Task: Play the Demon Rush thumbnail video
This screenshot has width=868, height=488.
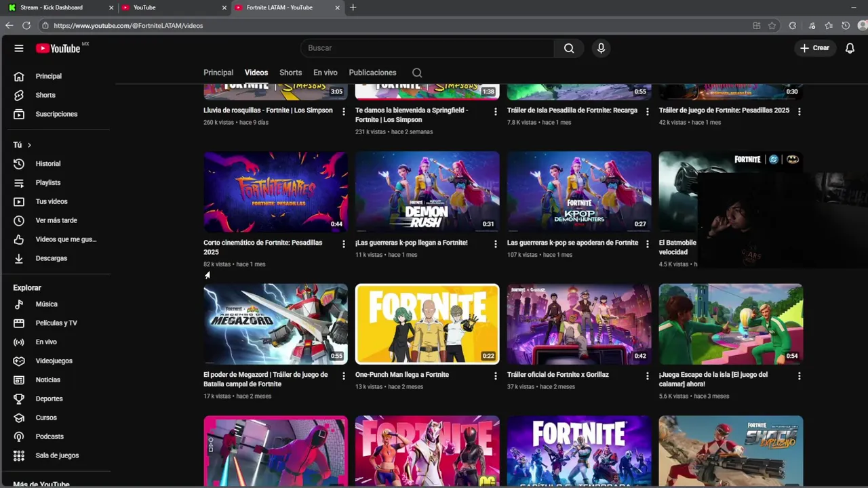Action: pyautogui.click(x=427, y=192)
